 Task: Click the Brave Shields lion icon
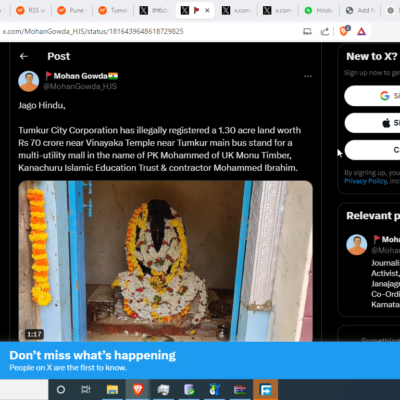click(x=344, y=31)
